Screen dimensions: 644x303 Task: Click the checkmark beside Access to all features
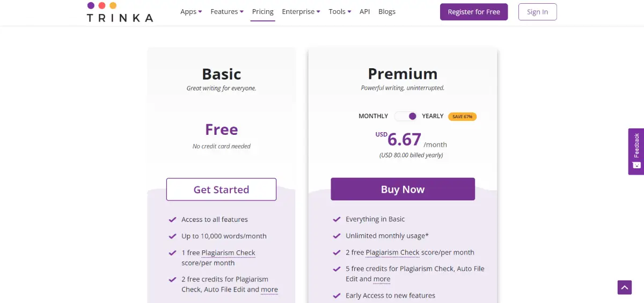pyautogui.click(x=173, y=220)
